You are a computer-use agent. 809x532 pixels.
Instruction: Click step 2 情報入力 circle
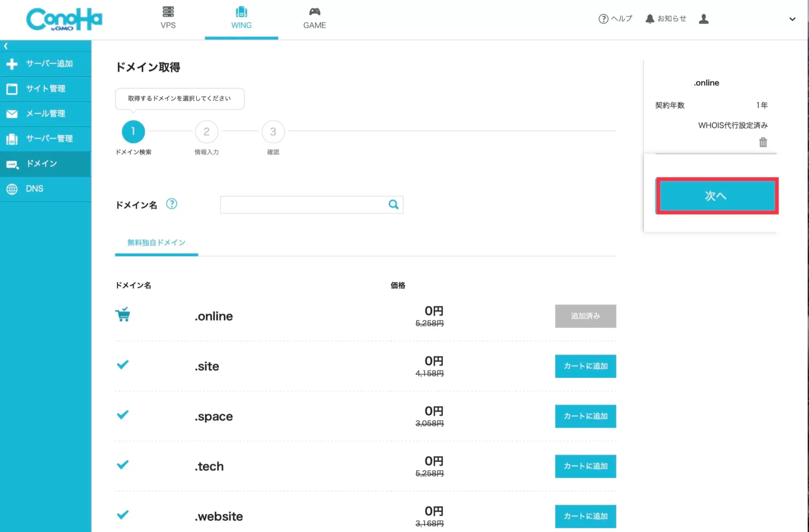[x=206, y=131]
